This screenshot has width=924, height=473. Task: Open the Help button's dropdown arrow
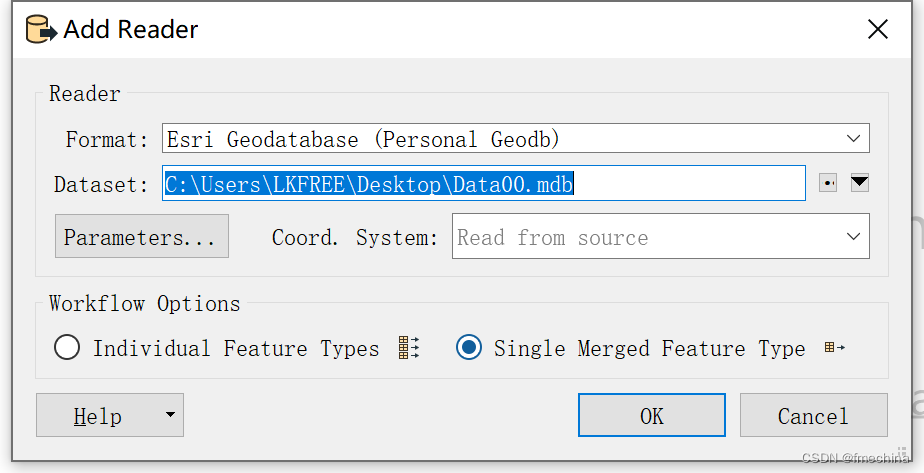point(169,415)
